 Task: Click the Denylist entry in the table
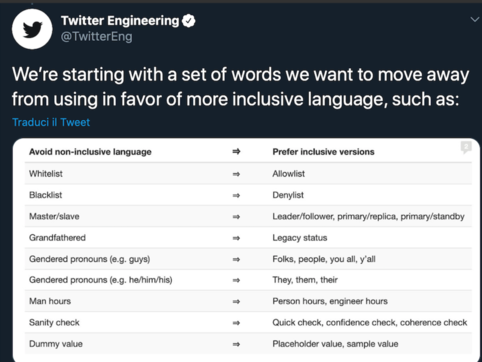(x=288, y=195)
